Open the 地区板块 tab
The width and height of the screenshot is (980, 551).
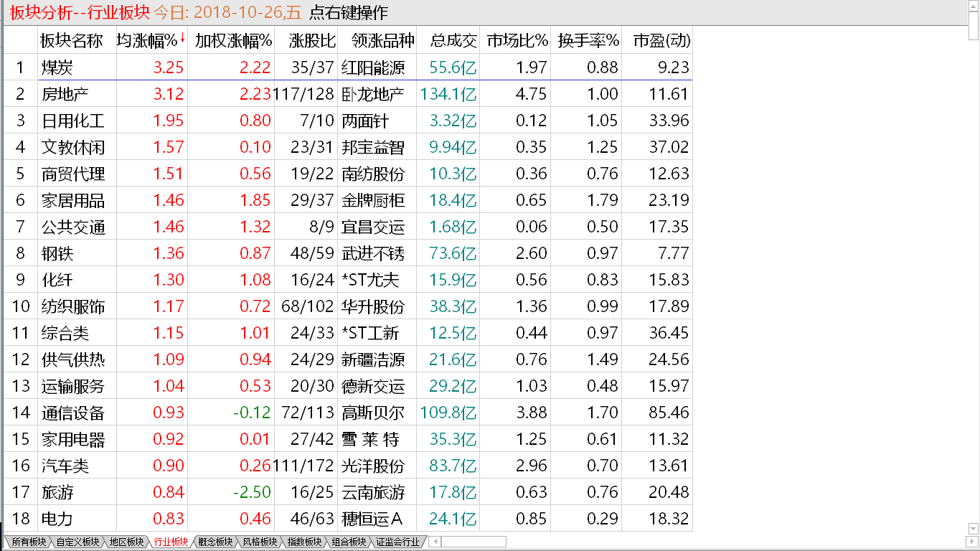(126, 542)
